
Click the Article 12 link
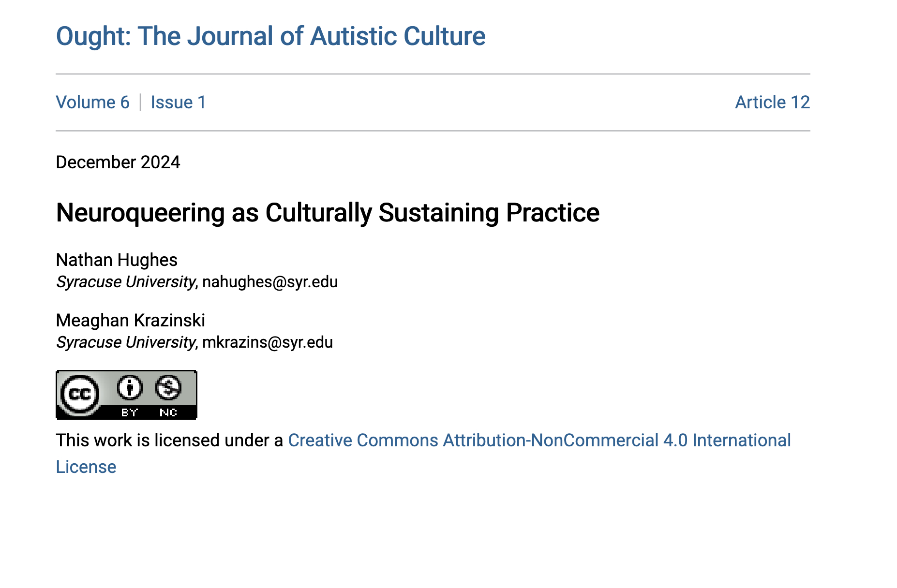click(772, 103)
